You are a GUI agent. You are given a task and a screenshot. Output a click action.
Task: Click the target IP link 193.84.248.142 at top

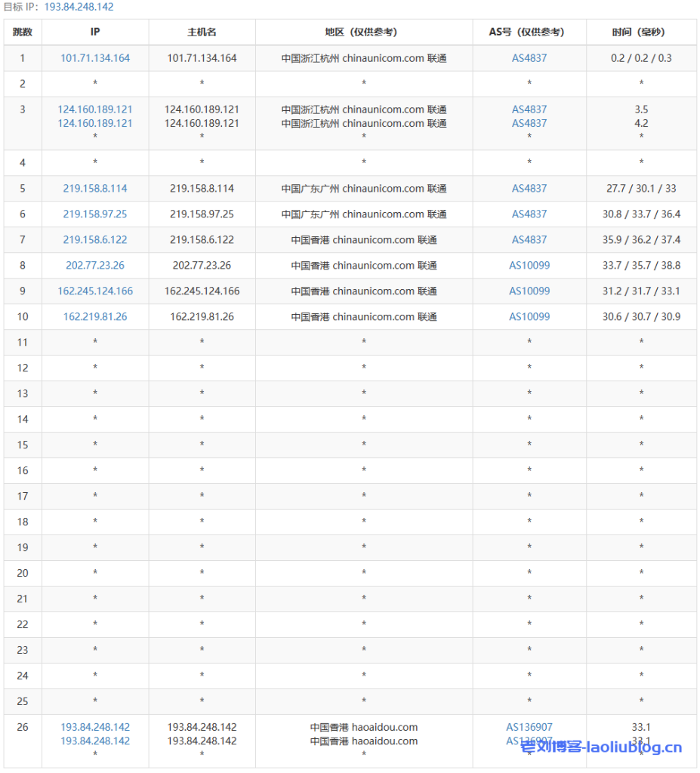[79, 7]
